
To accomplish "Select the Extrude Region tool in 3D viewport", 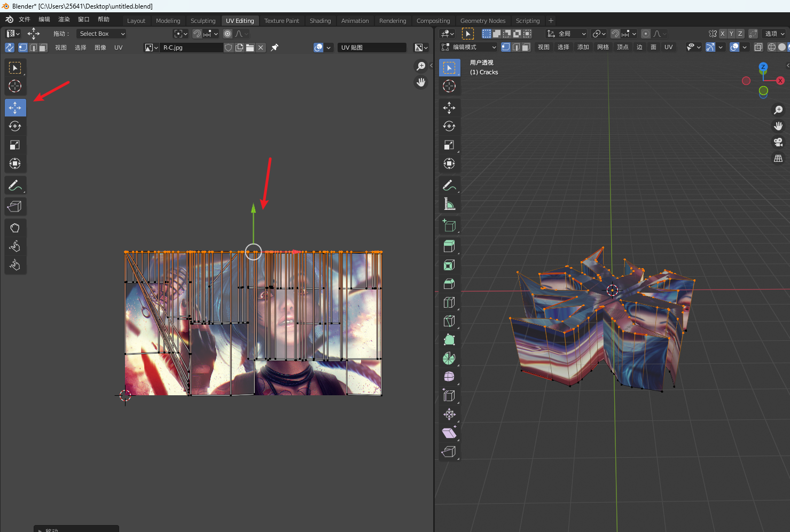I will (x=449, y=246).
